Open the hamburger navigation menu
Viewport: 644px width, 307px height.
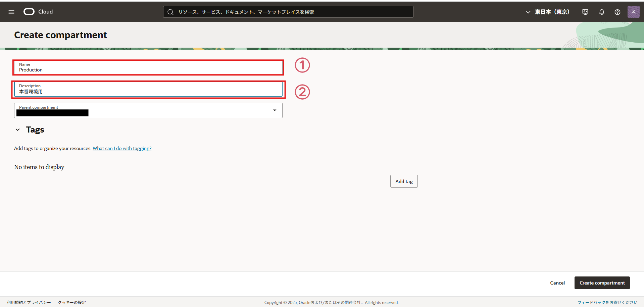click(x=11, y=12)
